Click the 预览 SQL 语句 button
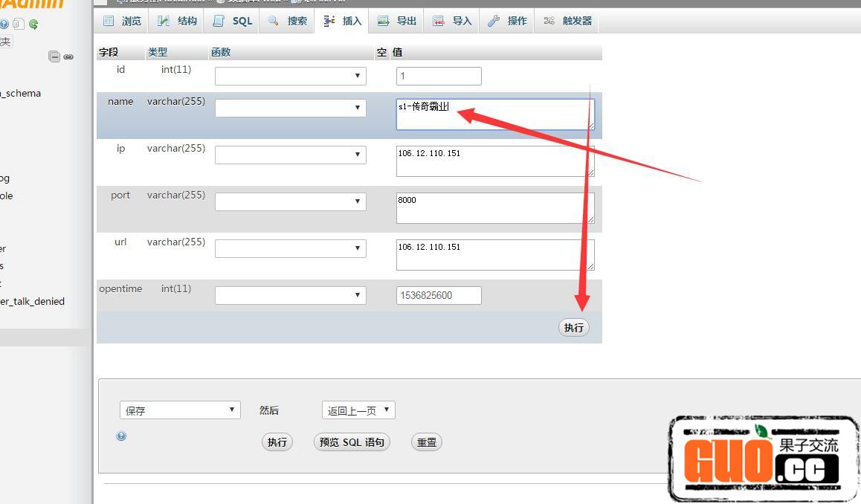The width and height of the screenshot is (861, 504). click(x=352, y=442)
